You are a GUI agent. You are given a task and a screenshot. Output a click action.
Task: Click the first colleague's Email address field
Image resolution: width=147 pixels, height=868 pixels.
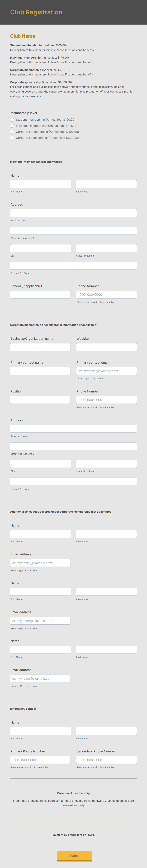tap(40, 563)
